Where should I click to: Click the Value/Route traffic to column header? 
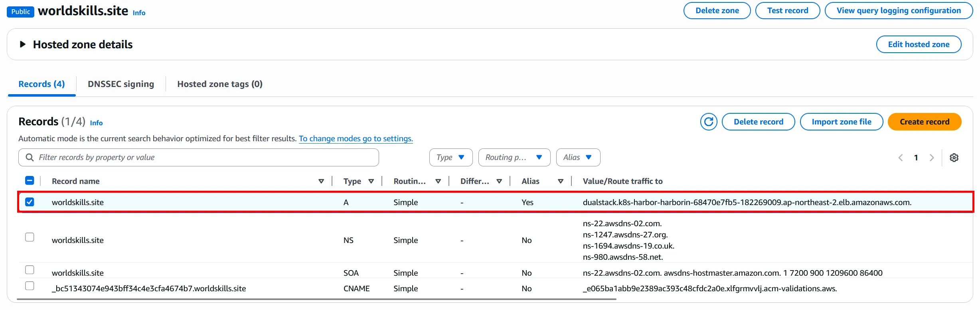pyautogui.click(x=622, y=181)
